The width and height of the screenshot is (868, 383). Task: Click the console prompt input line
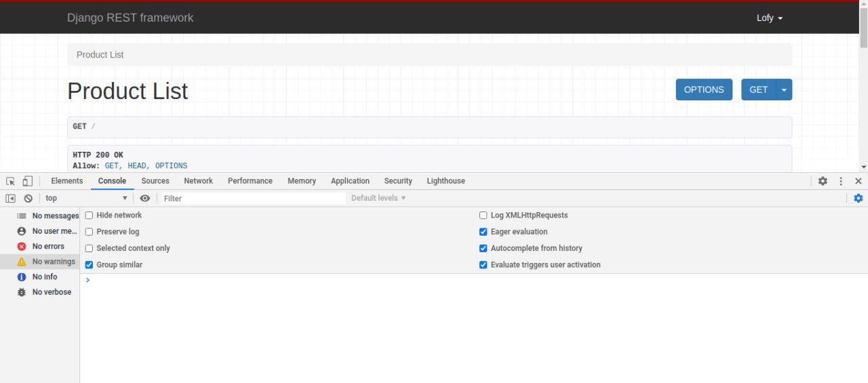473,280
